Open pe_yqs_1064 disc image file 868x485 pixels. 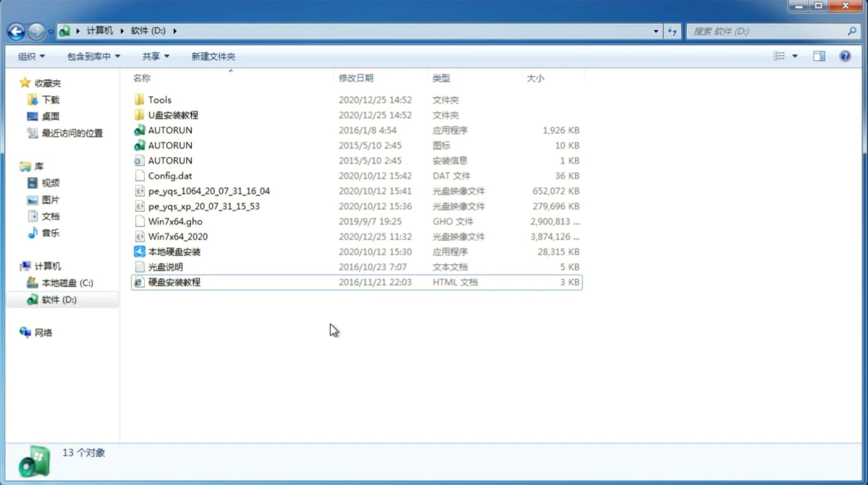pyautogui.click(x=209, y=191)
